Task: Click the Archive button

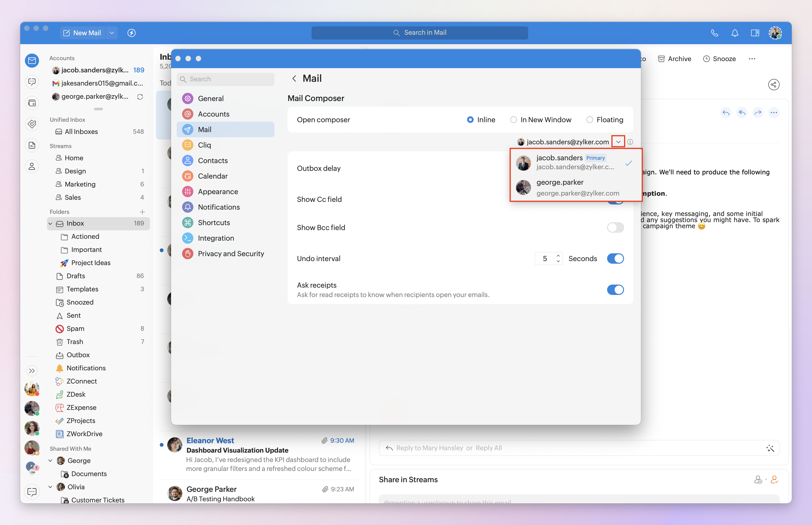Action: point(674,59)
